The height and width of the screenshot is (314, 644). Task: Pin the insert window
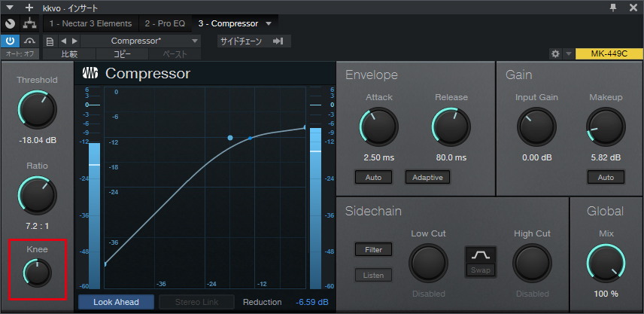pyautogui.click(x=613, y=8)
